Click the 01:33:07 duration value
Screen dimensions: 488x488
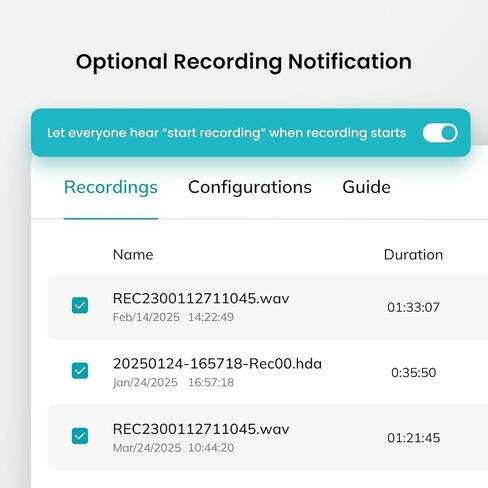413,307
